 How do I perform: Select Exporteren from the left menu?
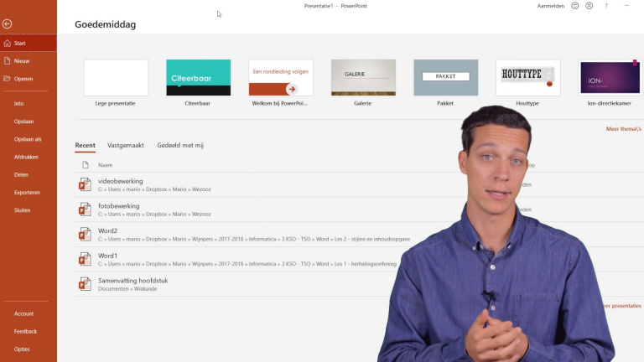tap(27, 192)
